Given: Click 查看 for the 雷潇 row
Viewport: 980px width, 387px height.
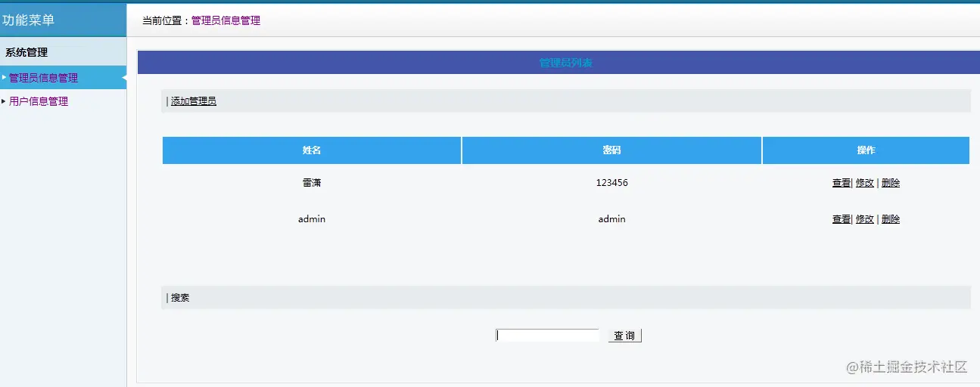Looking at the screenshot, I should [842, 183].
